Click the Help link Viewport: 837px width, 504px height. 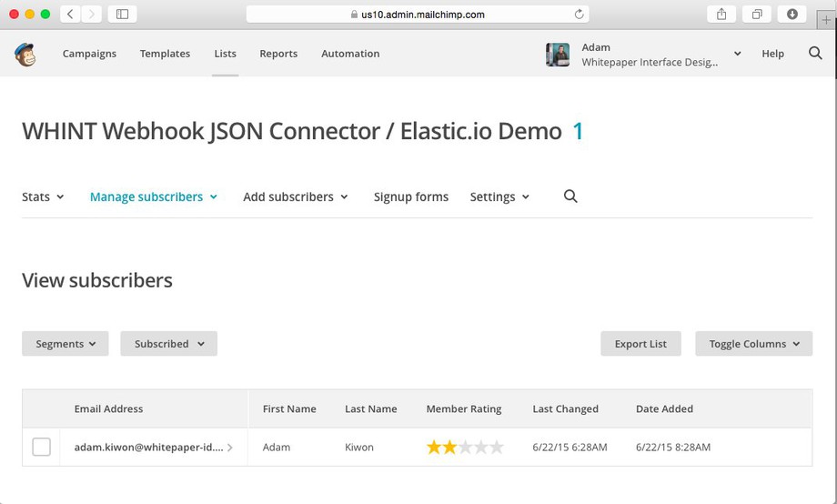(772, 54)
